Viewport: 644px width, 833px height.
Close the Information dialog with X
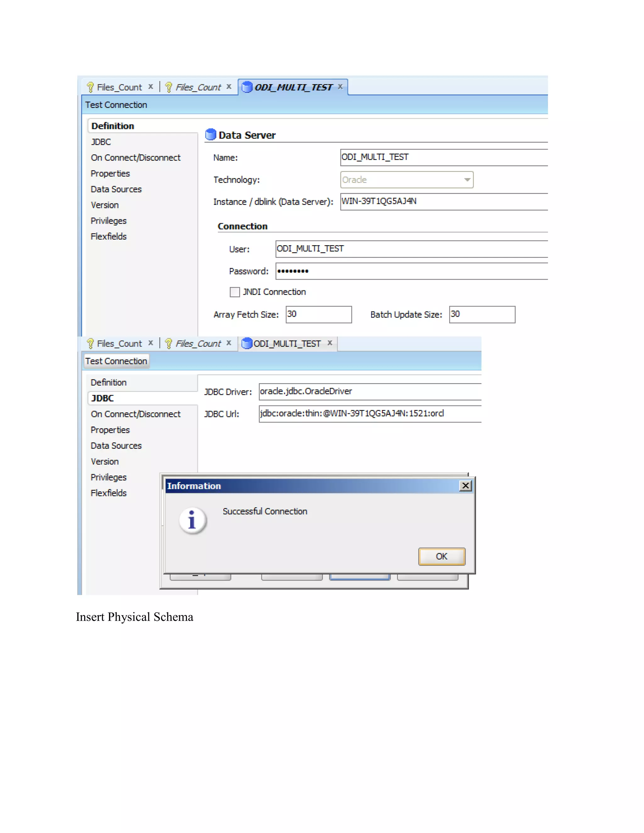click(465, 486)
